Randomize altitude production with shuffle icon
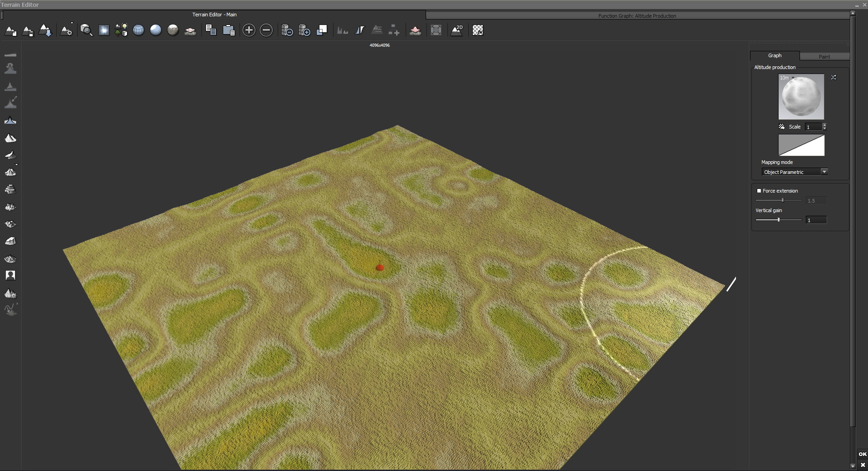This screenshot has width=868, height=471. (834, 78)
